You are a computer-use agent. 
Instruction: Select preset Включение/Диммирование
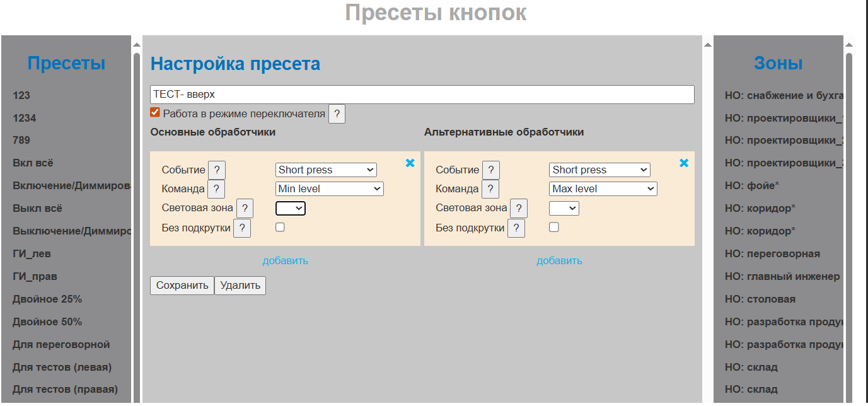(71, 186)
